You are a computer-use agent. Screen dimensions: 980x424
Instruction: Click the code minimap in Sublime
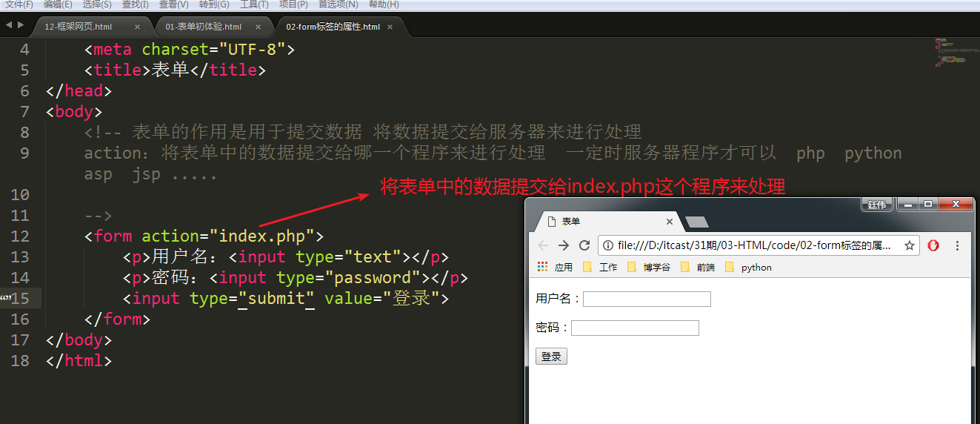coord(952,53)
